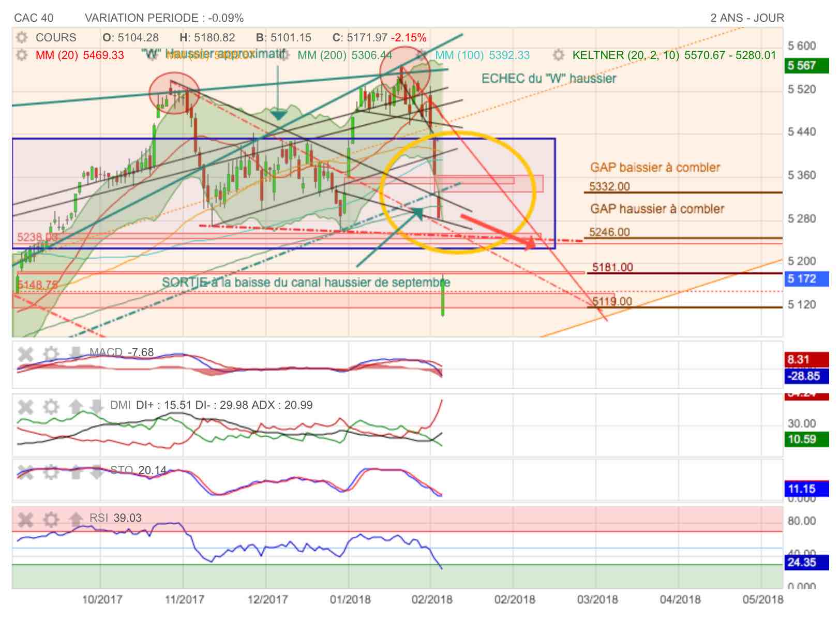
Task: Click the SORTIE à la baisse du canal annotation
Action: (306, 283)
